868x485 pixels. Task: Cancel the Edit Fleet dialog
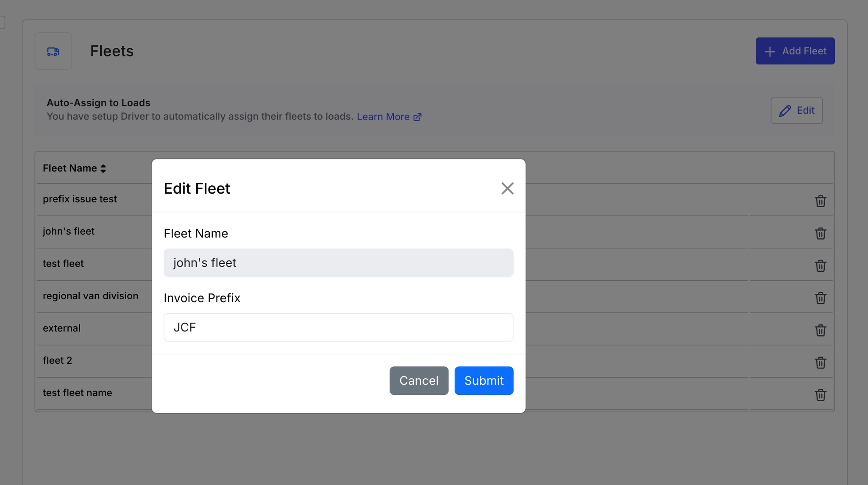(x=419, y=380)
